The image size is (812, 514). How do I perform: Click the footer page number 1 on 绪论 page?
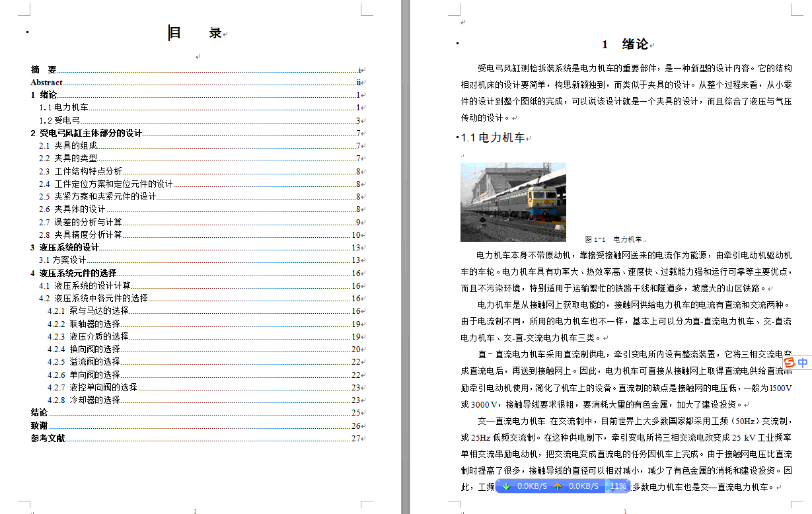(626, 511)
